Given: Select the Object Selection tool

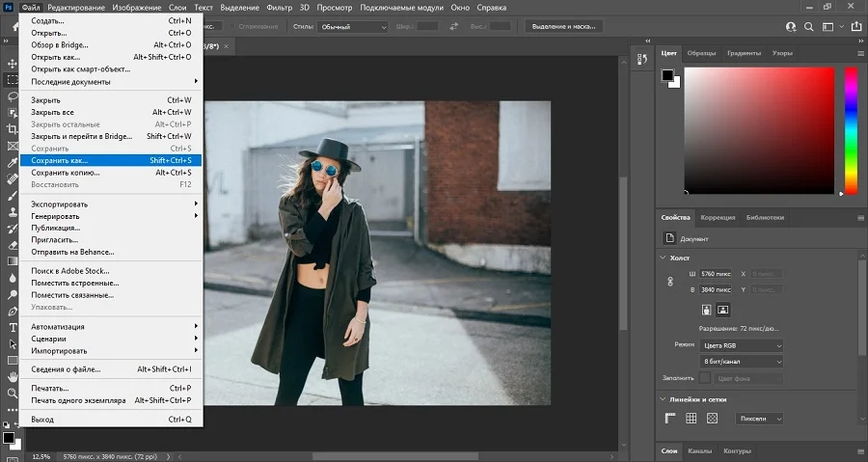Looking at the screenshot, I should [x=13, y=113].
